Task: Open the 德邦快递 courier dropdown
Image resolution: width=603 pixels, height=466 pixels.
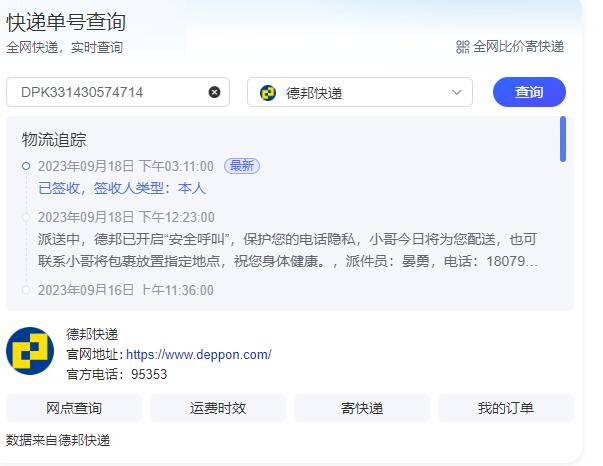Action: [360, 92]
